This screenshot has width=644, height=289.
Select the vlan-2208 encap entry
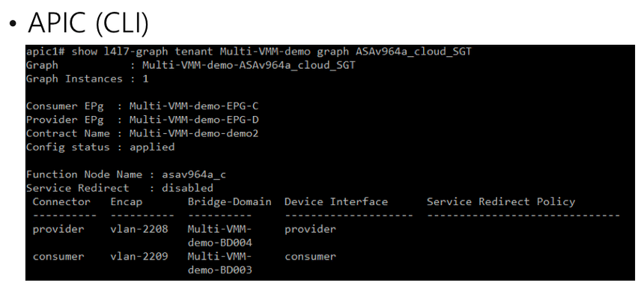[x=139, y=229]
